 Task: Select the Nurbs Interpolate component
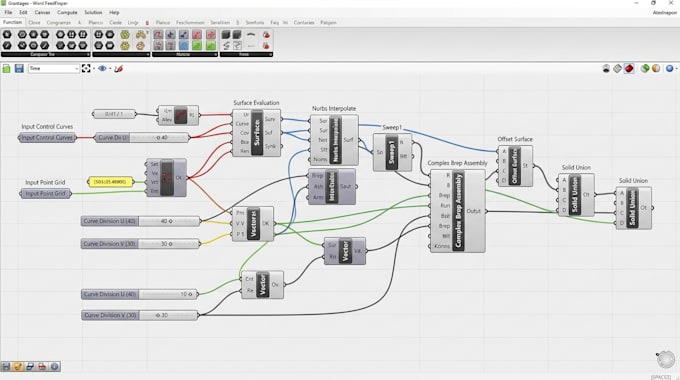[x=334, y=140]
